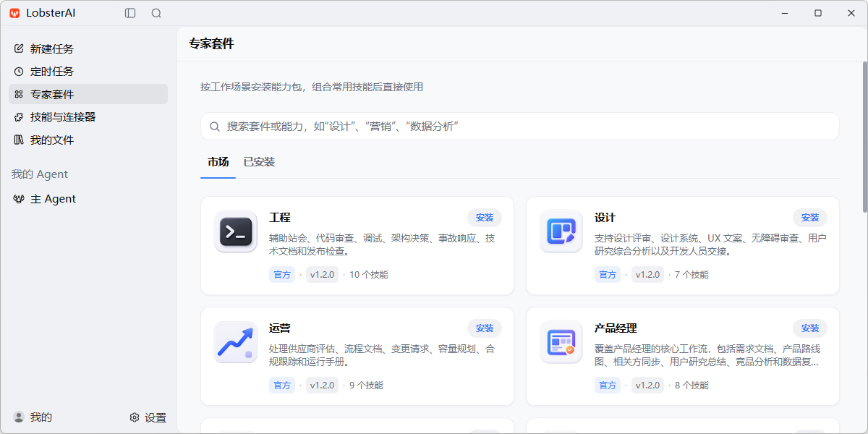The height and width of the screenshot is (434, 868).
Task: Install the 工程 package
Action: 485,218
